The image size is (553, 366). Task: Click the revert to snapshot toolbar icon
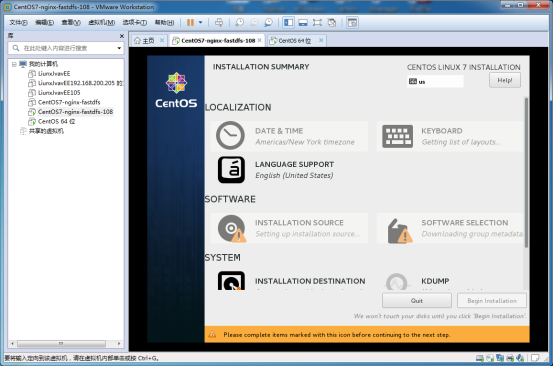click(x=254, y=23)
